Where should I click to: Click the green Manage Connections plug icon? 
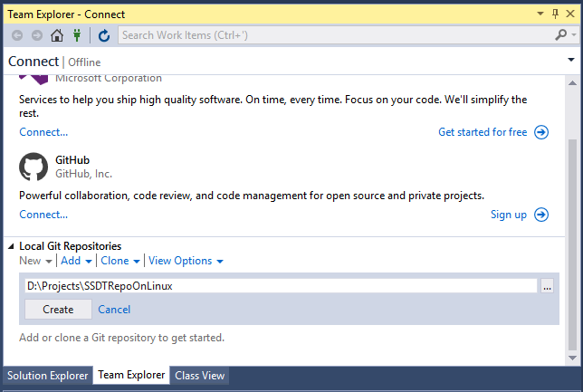[x=77, y=35]
